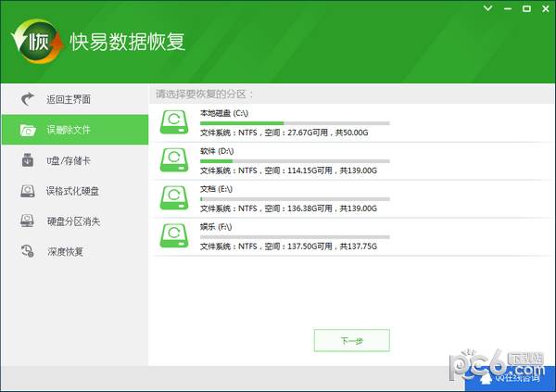Click the text 137.50G可用，共137.75G
Viewport: 556px width, 392px height.
pos(332,247)
